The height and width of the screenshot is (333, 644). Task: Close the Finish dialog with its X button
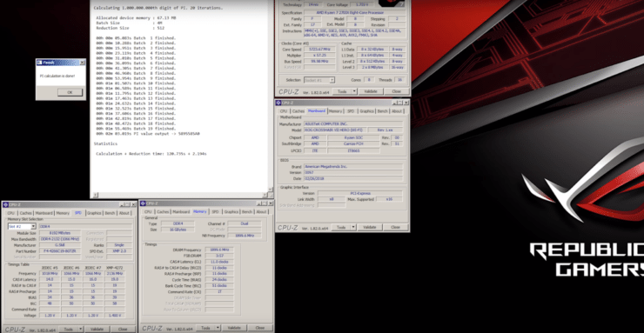coord(82,63)
